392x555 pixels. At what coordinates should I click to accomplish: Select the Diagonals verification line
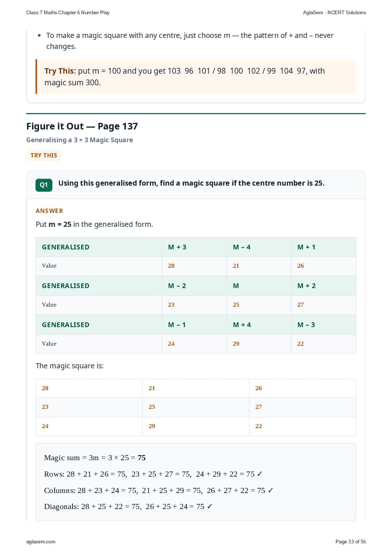128,507
